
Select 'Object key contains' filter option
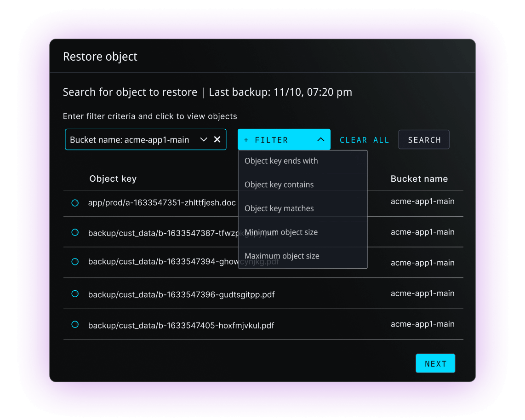coord(279,185)
